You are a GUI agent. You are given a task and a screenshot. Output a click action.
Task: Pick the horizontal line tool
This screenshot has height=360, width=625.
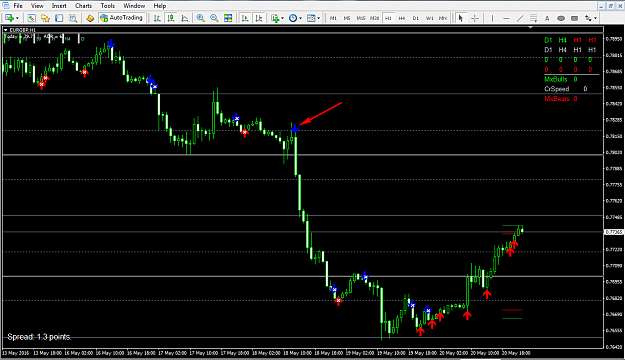pyautogui.click(x=506, y=18)
